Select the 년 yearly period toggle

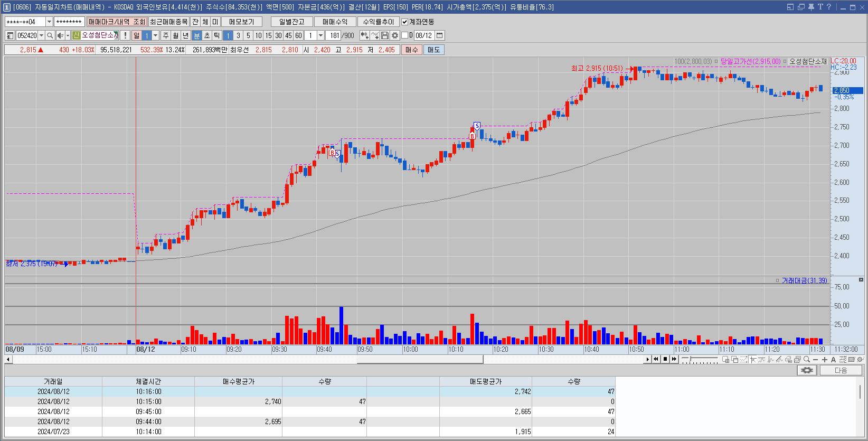(186, 35)
